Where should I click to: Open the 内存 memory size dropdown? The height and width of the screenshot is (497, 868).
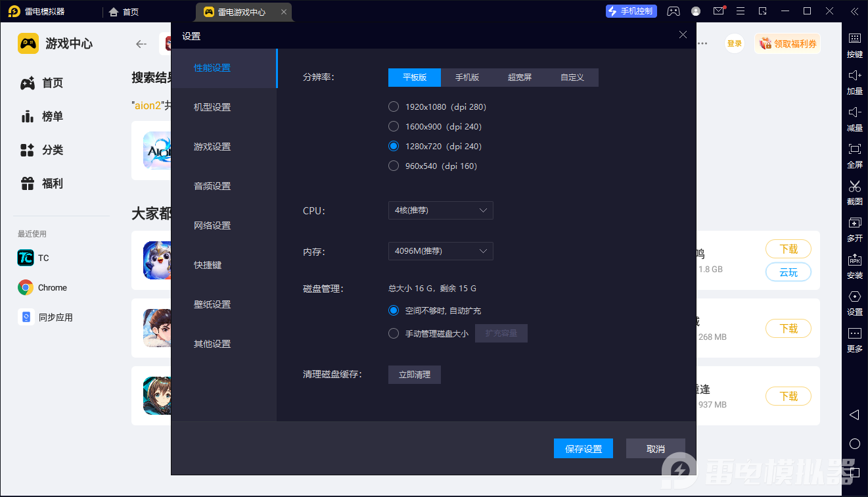pyautogui.click(x=440, y=251)
